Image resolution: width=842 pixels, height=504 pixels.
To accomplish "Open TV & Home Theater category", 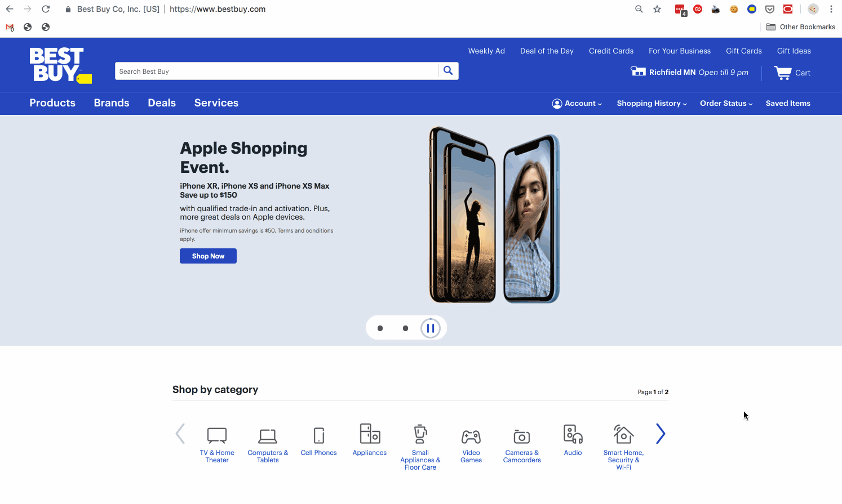I will coord(217,444).
